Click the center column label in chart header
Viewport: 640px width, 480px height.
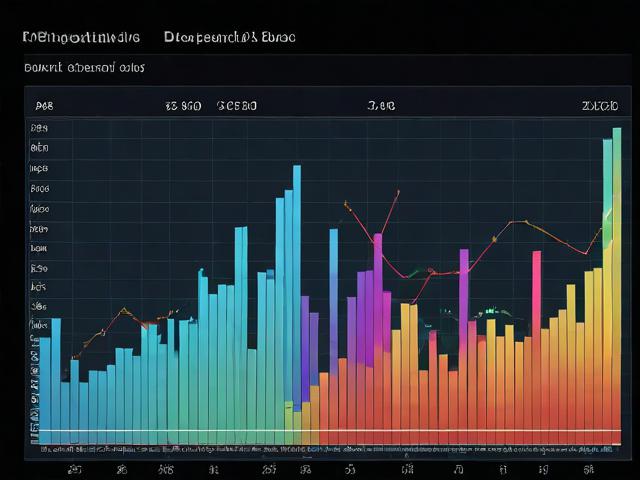coord(381,105)
